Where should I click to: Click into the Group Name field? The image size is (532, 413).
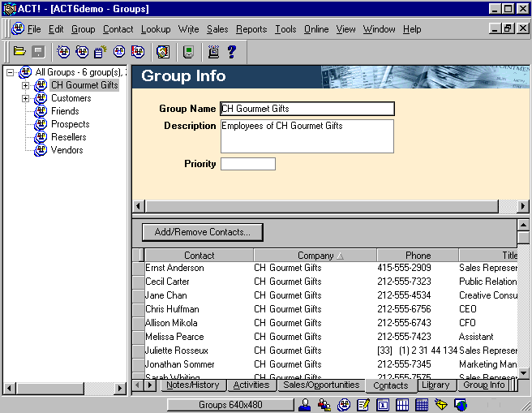(x=307, y=109)
